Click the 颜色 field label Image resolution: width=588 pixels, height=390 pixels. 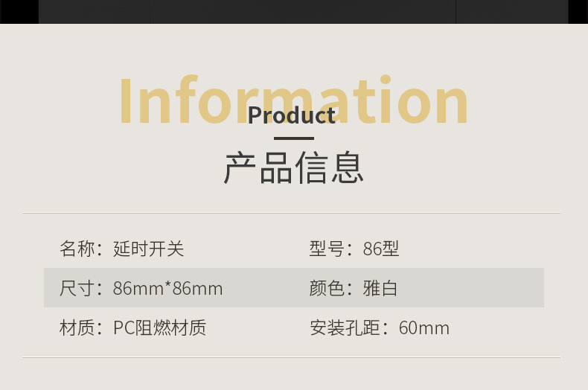[x=327, y=288]
